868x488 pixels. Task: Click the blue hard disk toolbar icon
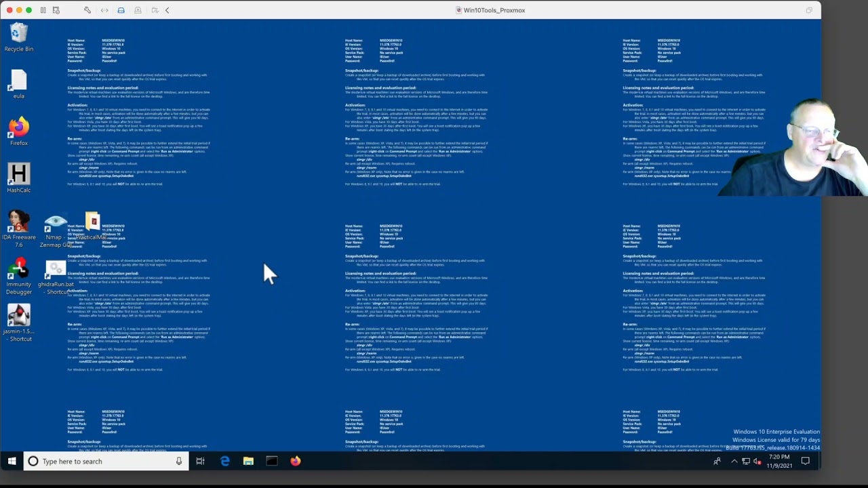[x=121, y=10]
